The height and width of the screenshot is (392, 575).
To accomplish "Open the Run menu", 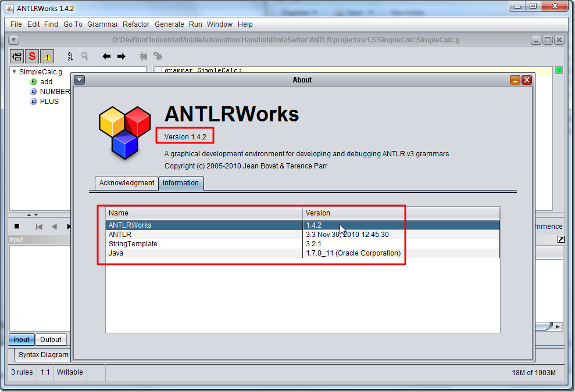I will [x=195, y=24].
